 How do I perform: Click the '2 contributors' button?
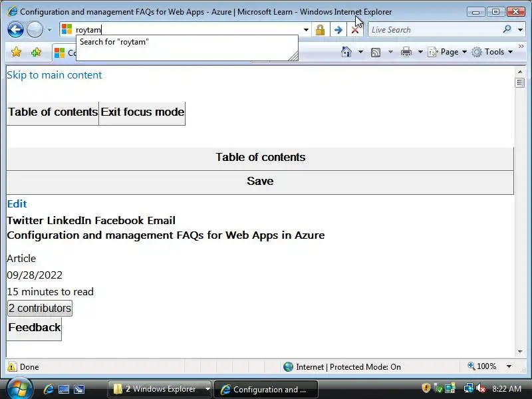click(x=40, y=308)
